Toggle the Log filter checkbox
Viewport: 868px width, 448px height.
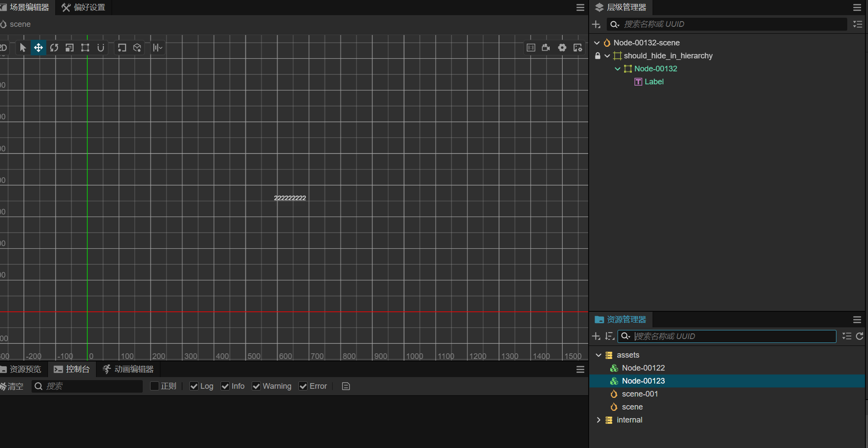194,386
